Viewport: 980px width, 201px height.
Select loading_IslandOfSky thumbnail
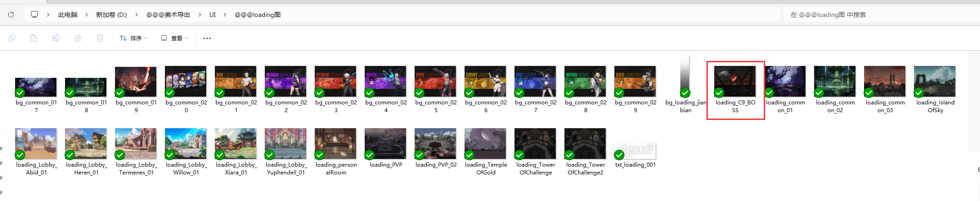(x=935, y=81)
